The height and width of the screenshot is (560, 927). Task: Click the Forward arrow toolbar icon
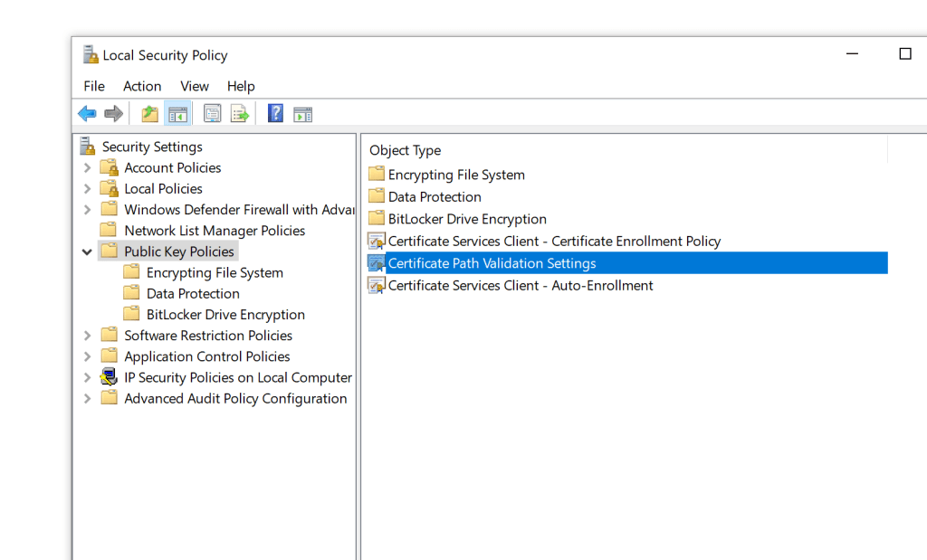pyautogui.click(x=113, y=114)
